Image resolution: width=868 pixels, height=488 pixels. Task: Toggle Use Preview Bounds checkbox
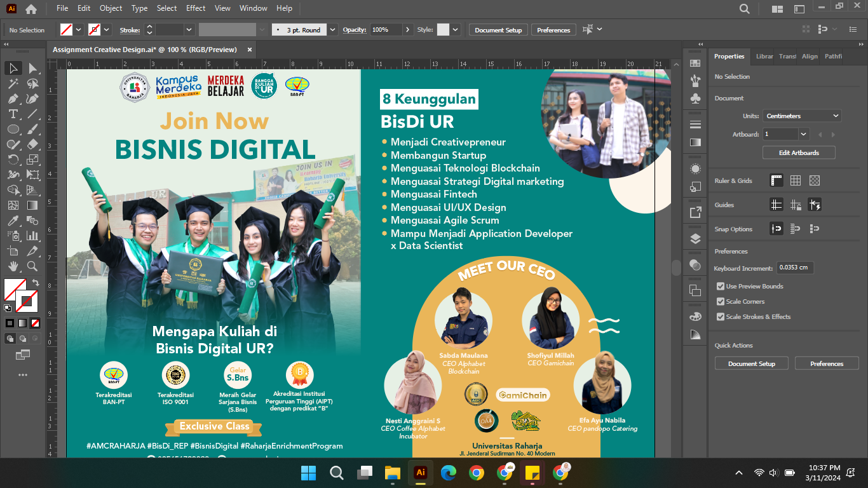point(721,287)
